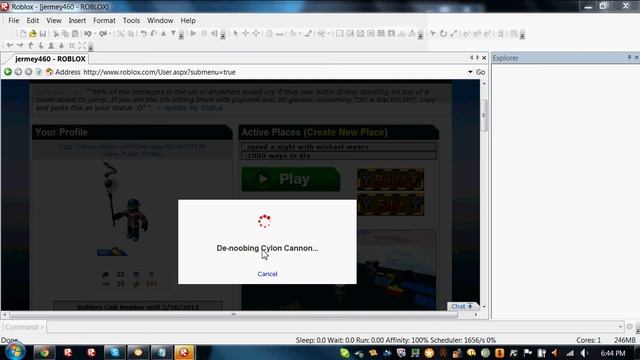The height and width of the screenshot is (360, 640).
Task: Open the Command bar dropdown arrow
Action: click(x=620, y=327)
